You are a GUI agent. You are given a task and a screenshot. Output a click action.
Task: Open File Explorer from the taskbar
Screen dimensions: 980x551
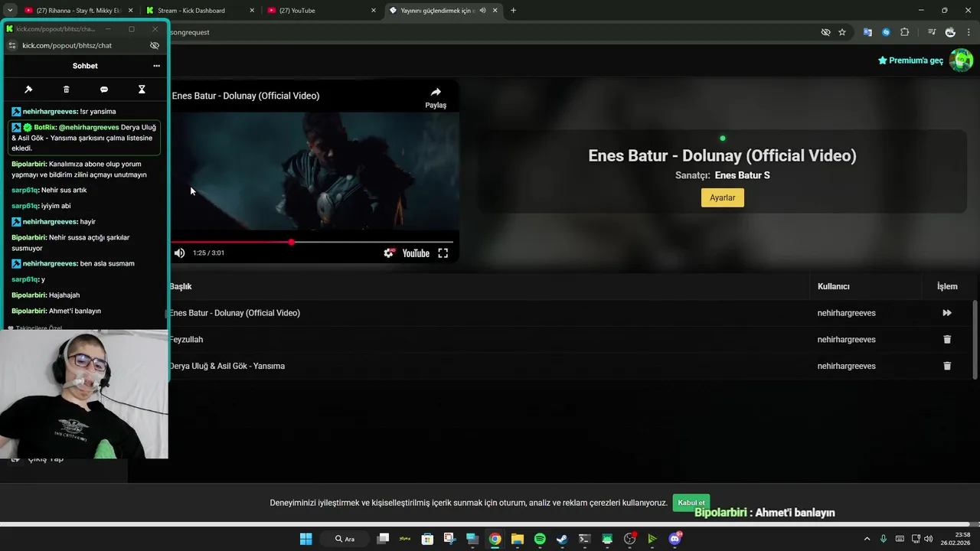518,539
